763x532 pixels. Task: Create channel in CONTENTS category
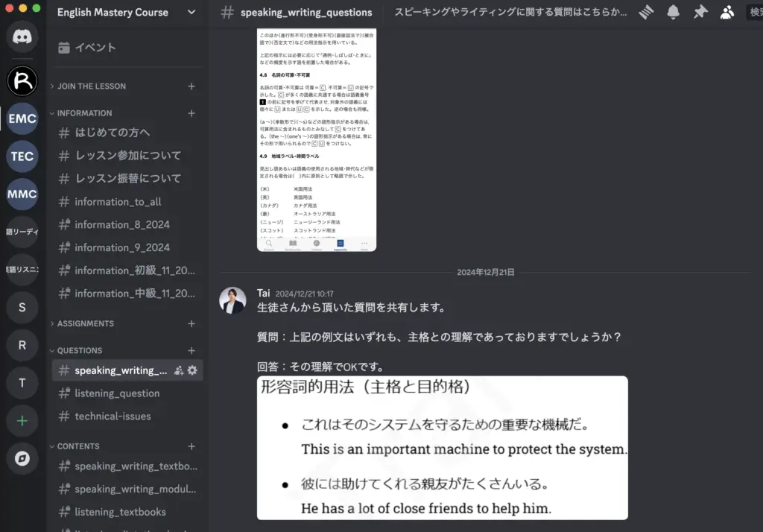(x=191, y=446)
